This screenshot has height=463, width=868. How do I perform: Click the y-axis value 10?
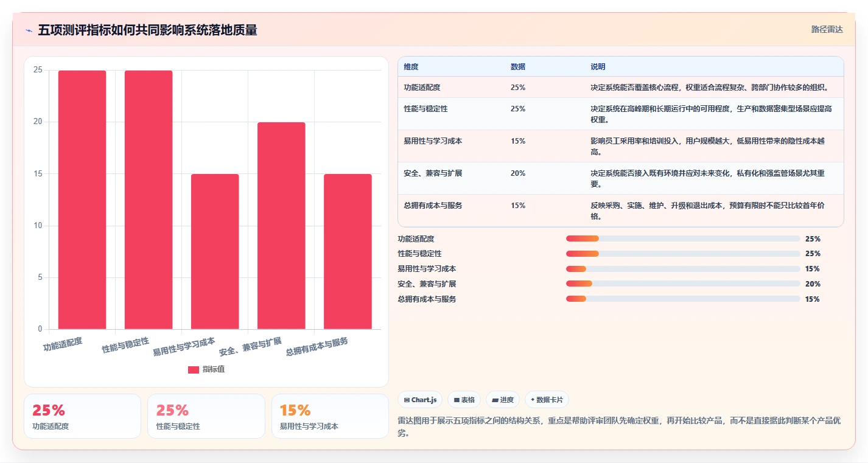(38, 226)
